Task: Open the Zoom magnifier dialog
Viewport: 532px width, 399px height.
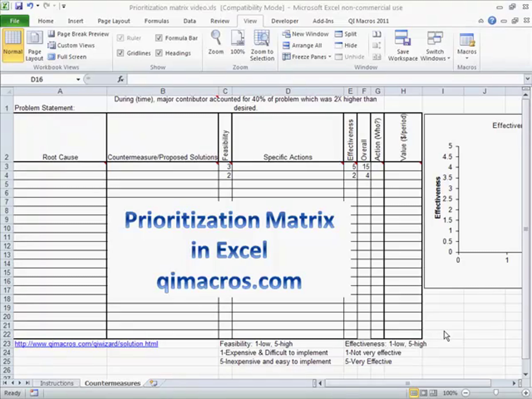Action: click(x=216, y=42)
